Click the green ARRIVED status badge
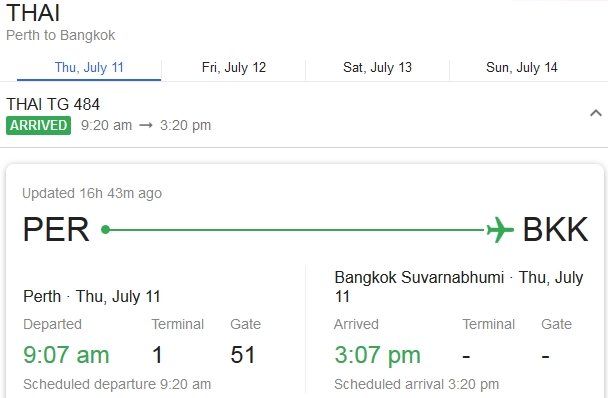Screen dimensions: 608x398 [x=38, y=125]
